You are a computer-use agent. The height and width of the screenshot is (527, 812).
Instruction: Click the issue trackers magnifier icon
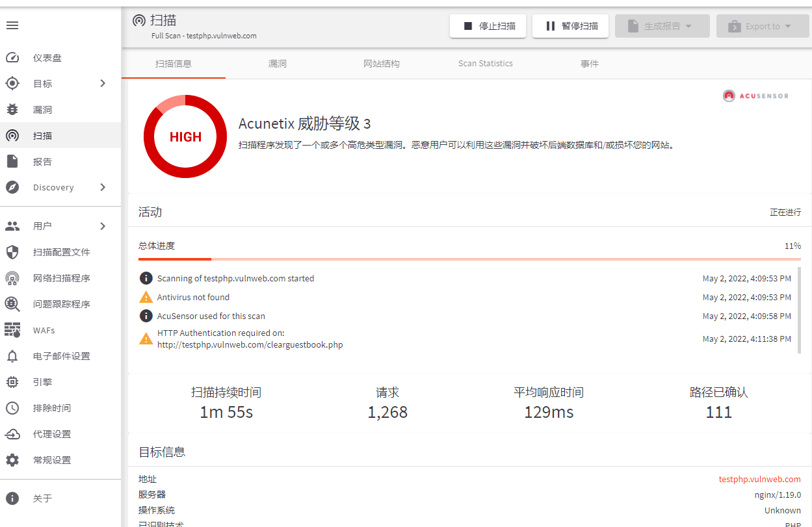pyautogui.click(x=12, y=304)
